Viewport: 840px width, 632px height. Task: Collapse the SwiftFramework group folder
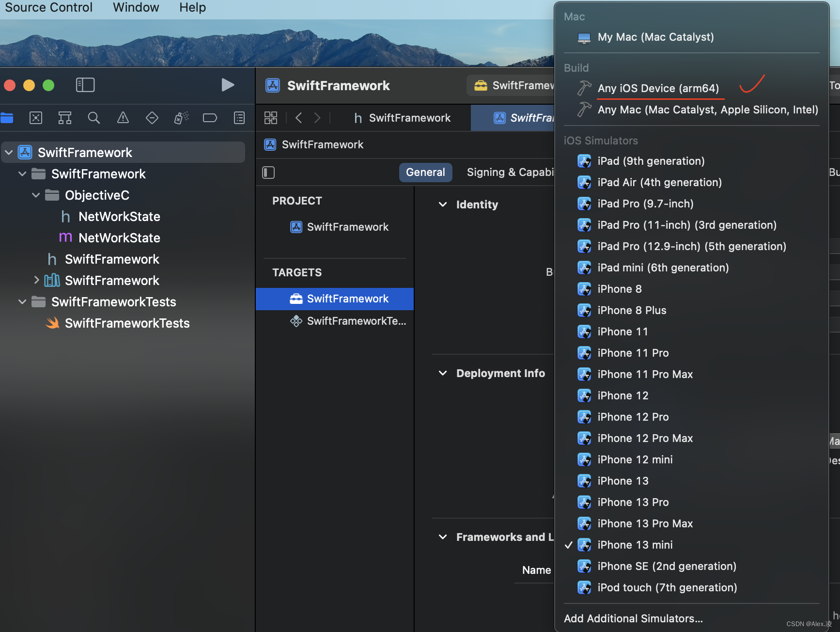pos(22,174)
